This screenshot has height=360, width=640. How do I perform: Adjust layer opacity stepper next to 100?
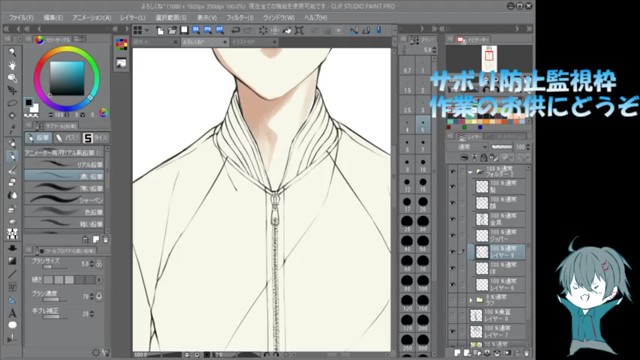point(529,147)
